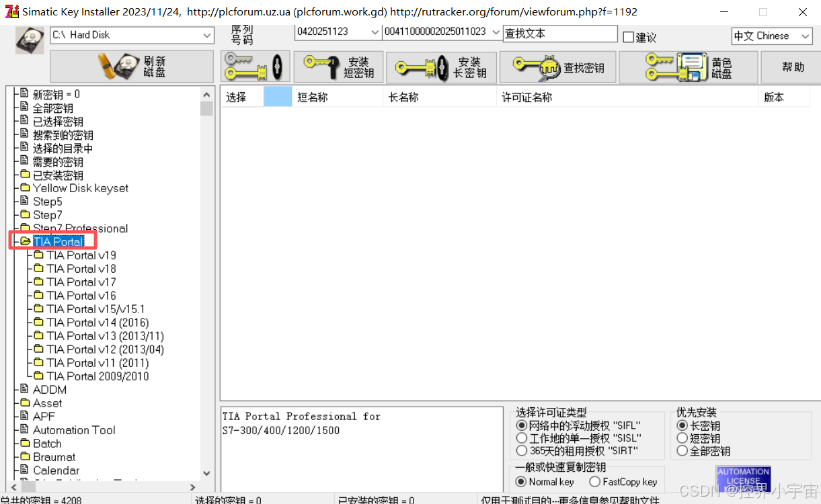The image size is (821, 504).
Task: Click the tree horizontal scrollbar right arrow
Action: click(x=194, y=487)
